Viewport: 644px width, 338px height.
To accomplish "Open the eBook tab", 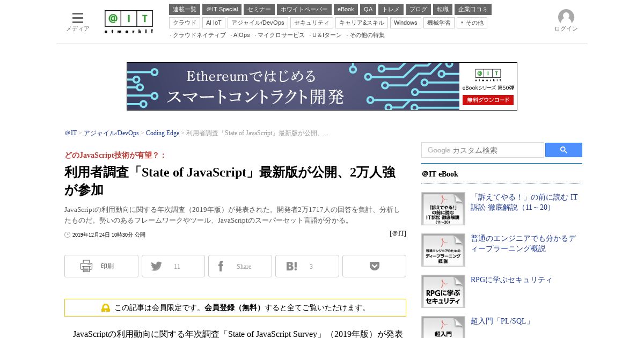I will pyautogui.click(x=346, y=10).
